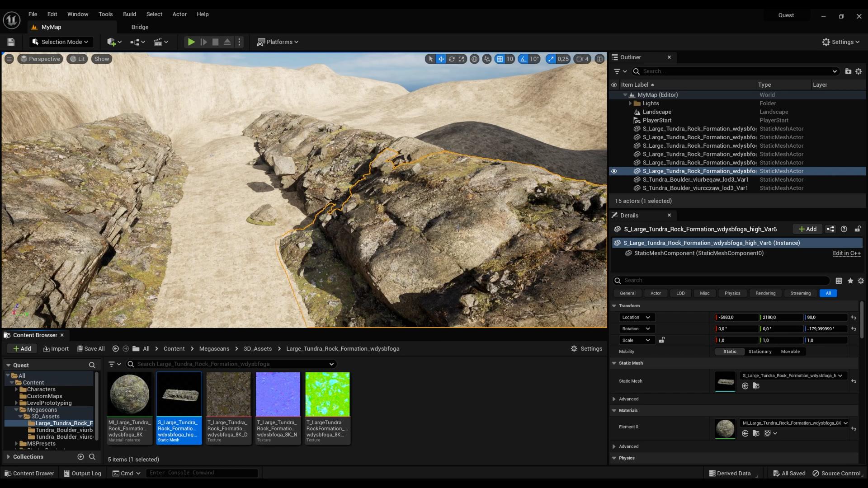Disable grid snapping in the viewport
Viewport: 868px width, 488px height.
tap(499, 59)
